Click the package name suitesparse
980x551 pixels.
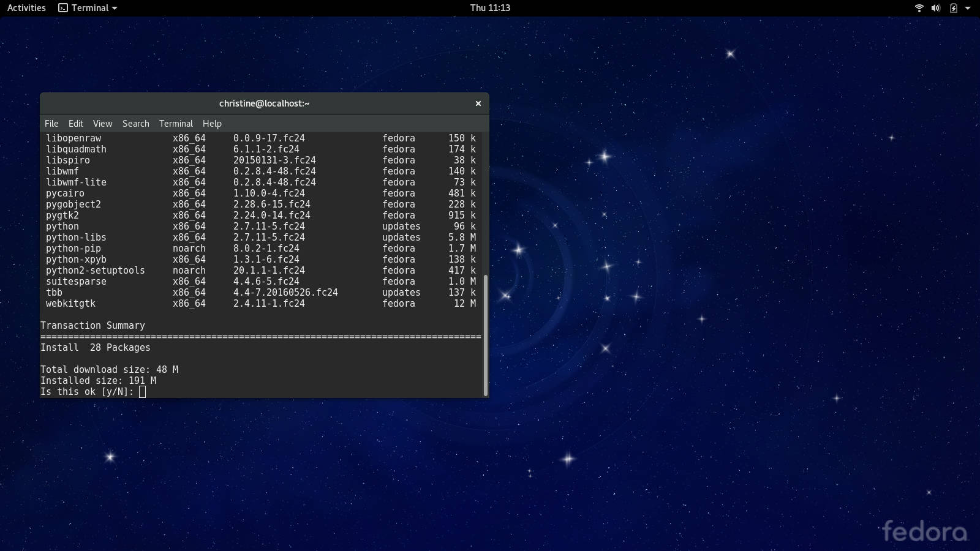pyautogui.click(x=76, y=282)
